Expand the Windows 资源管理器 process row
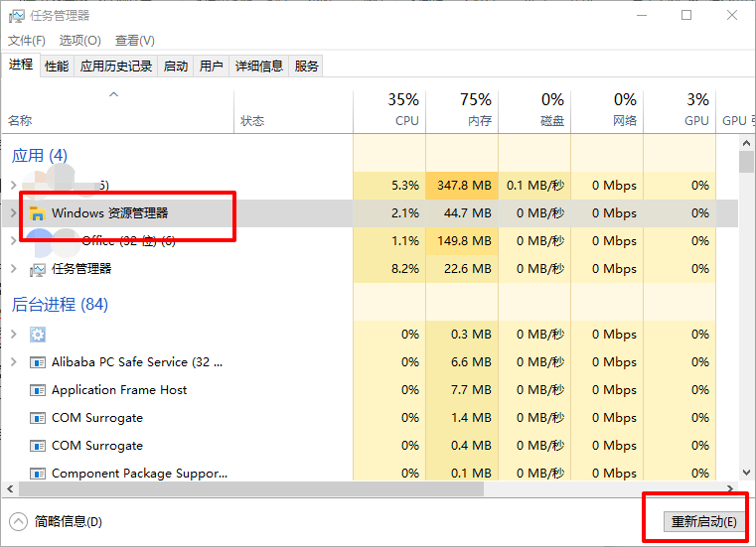Viewport: 756px width, 547px height. tap(13, 213)
